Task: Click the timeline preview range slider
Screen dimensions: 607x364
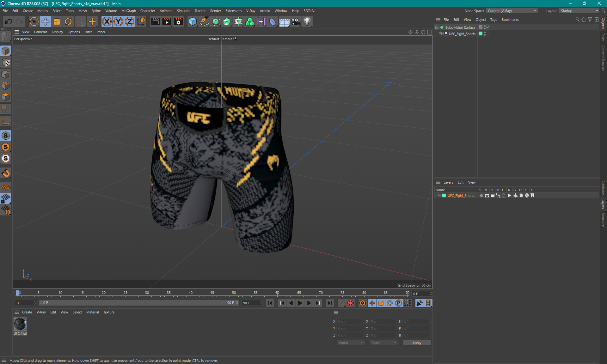Action: pos(138,303)
